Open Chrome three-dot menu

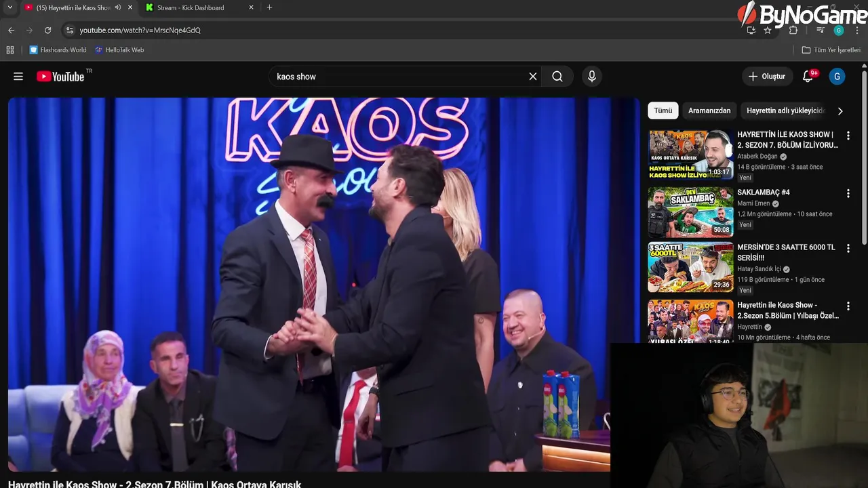pos(858,30)
